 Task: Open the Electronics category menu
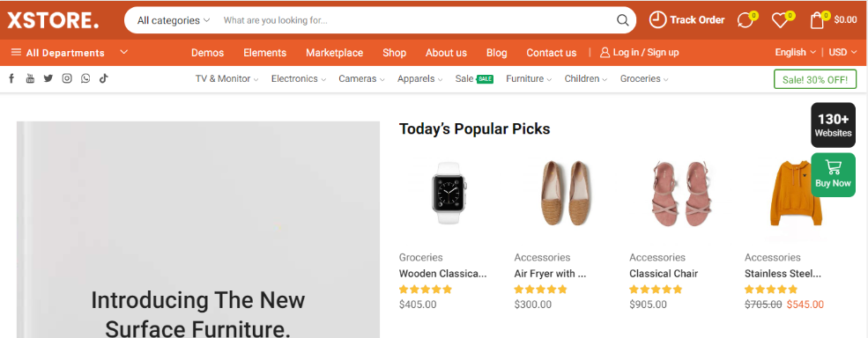299,78
